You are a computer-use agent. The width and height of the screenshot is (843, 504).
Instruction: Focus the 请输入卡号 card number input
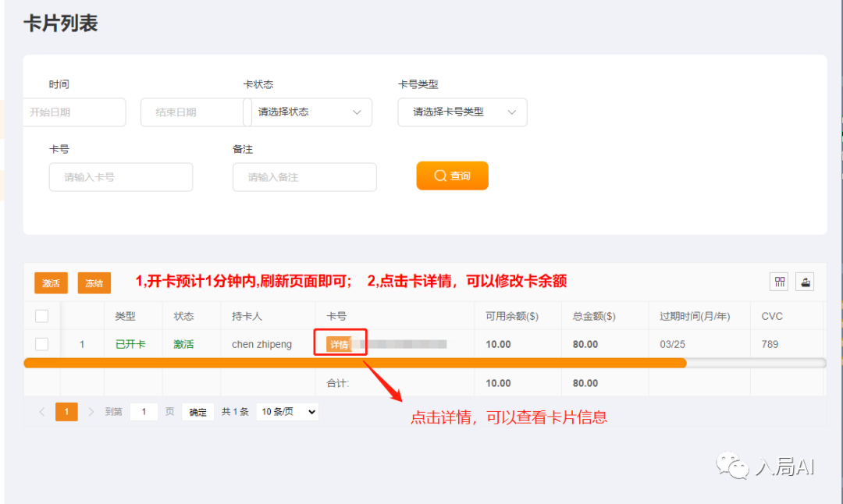point(121,177)
